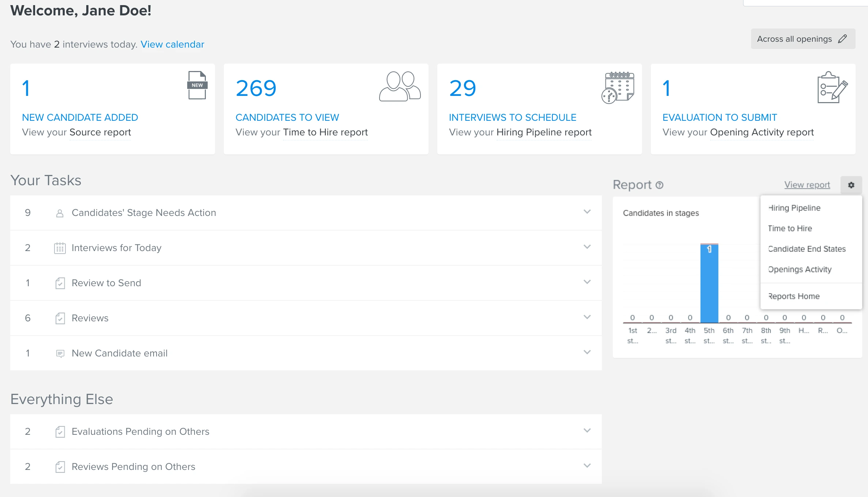
Task: Choose Reports Home menu option
Action: pyautogui.click(x=794, y=296)
